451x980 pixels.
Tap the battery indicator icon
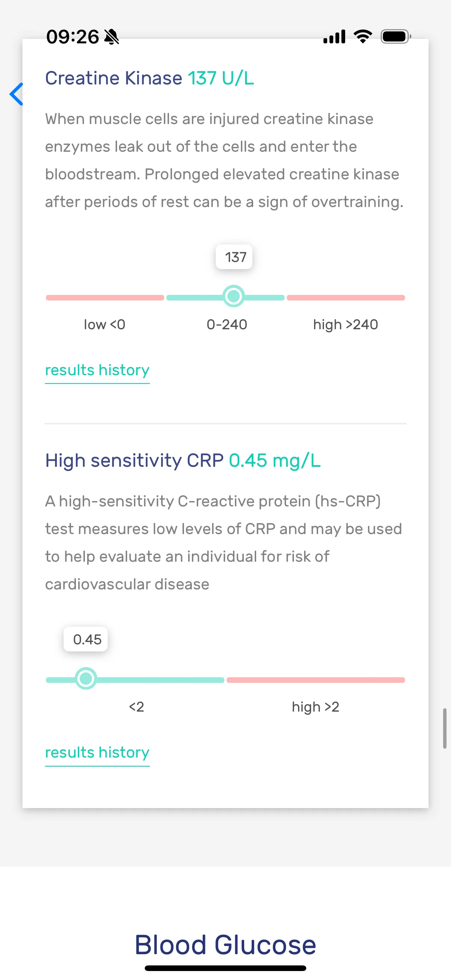[x=395, y=37]
